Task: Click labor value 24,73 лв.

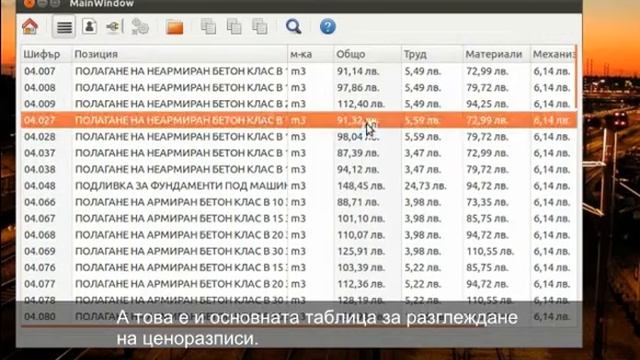Action: click(x=425, y=186)
